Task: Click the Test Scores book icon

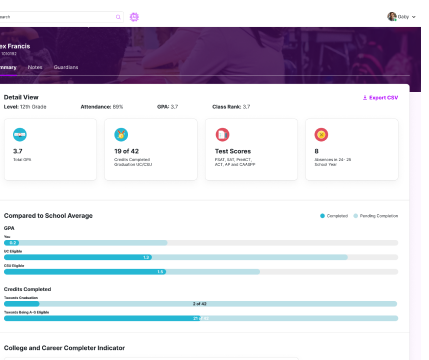Action: coord(222,135)
